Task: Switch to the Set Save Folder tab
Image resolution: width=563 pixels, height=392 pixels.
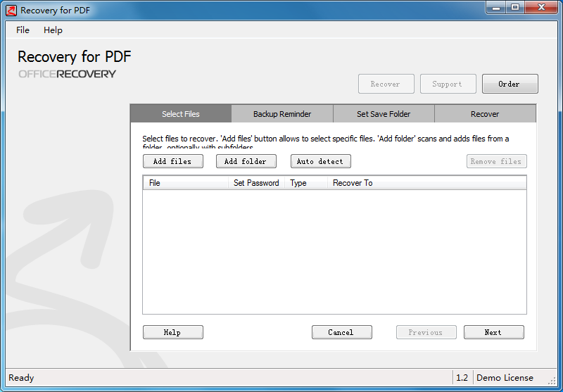Action: point(384,114)
